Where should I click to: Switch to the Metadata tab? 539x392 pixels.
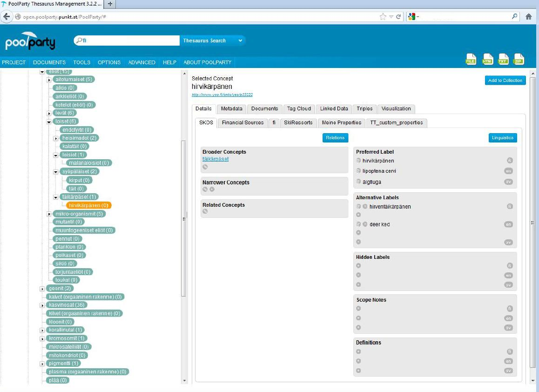click(231, 108)
